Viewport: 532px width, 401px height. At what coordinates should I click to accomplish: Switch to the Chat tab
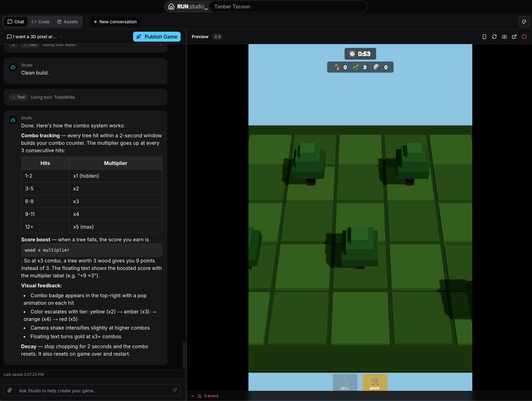(x=16, y=22)
